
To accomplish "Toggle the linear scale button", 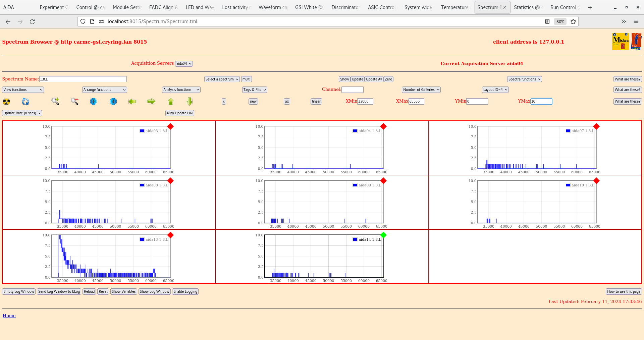I will click(x=316, y=102).
